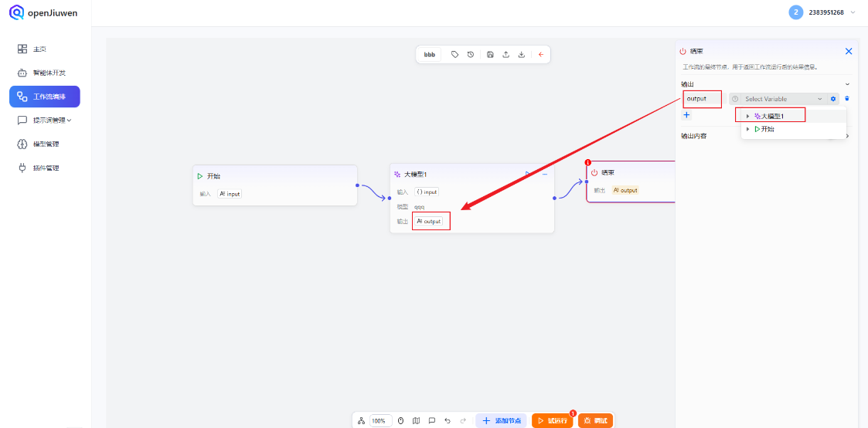868x428 pixels.
Task: Click the red back arrow
Action: 541,55
